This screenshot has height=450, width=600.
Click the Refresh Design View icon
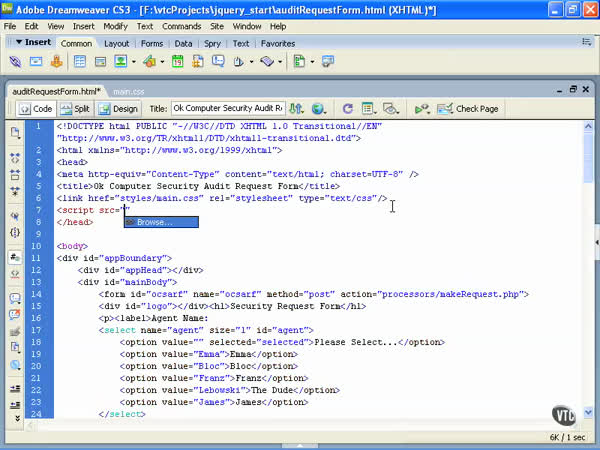347,108
